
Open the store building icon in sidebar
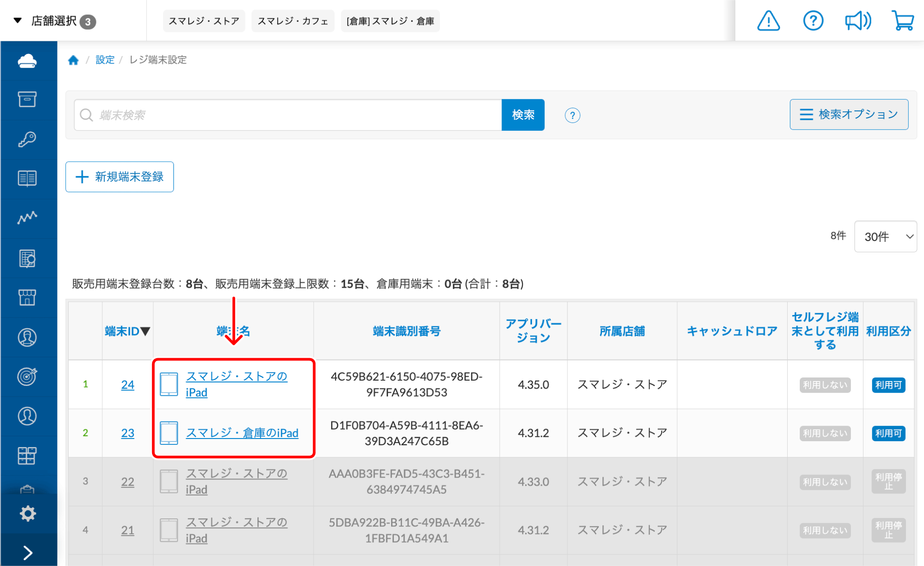pos(27,297)
